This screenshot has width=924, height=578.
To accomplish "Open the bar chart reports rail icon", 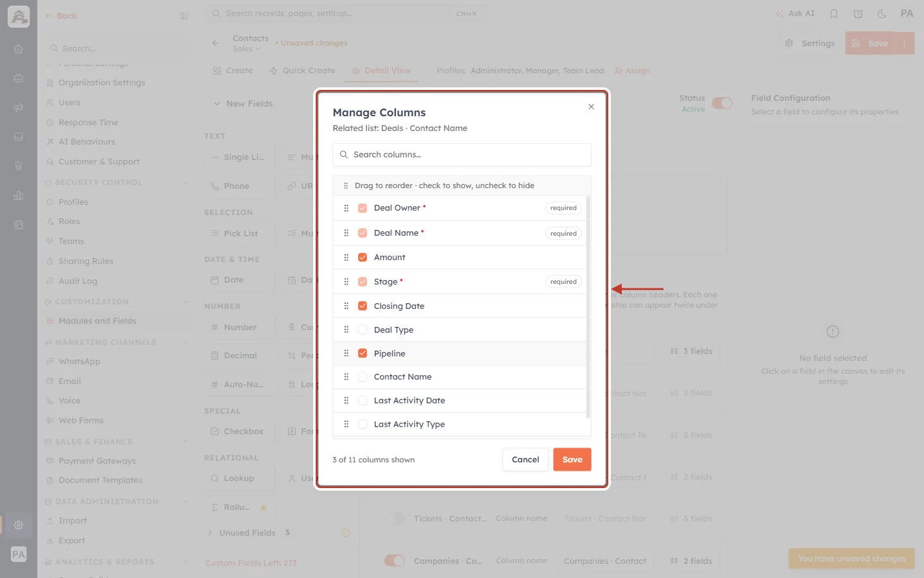I will (x=19, y=195).
